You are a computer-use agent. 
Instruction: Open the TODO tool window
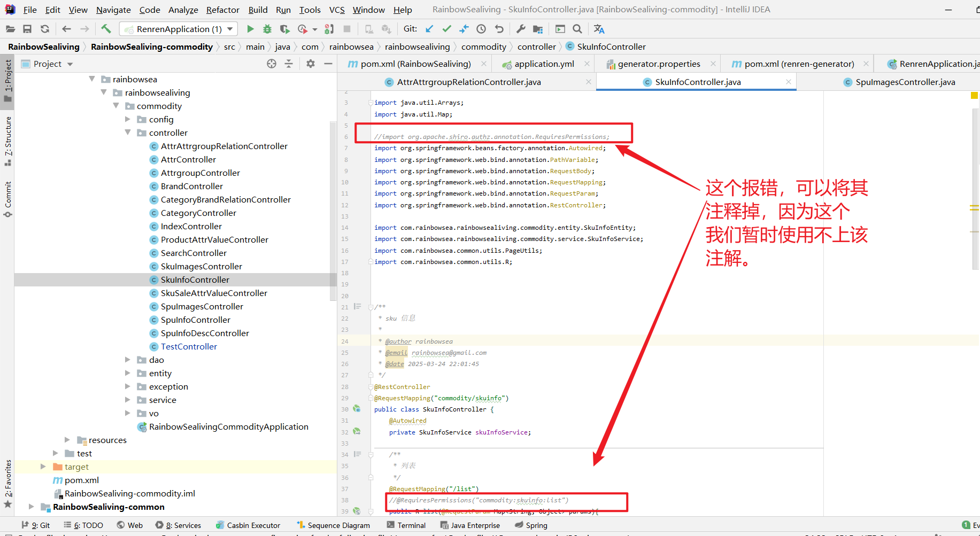83,525
